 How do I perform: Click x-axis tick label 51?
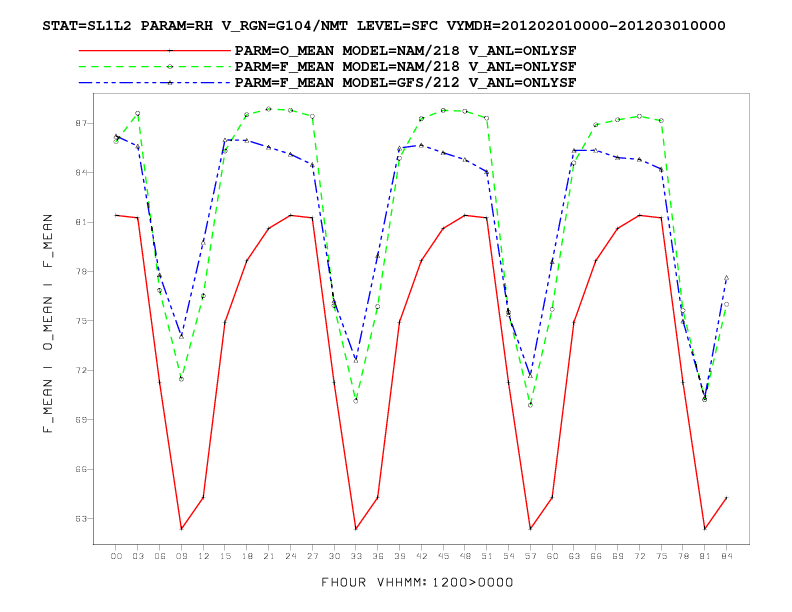pos(486,556)
